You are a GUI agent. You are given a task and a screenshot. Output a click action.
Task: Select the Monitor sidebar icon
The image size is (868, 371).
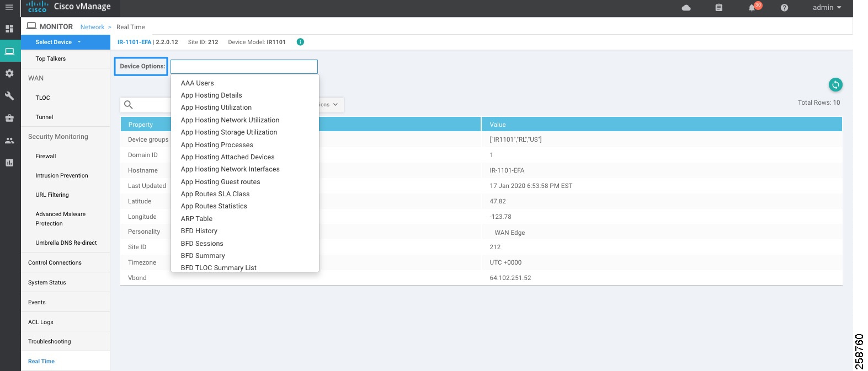(x=9, y=51)
